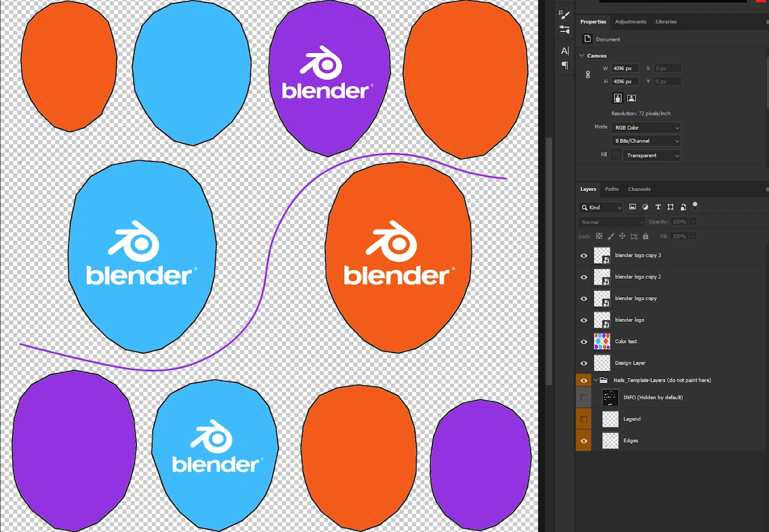
Task: Click the canvas vertical scrollbar
Action: pyautogui.click(x=549, y=261)
